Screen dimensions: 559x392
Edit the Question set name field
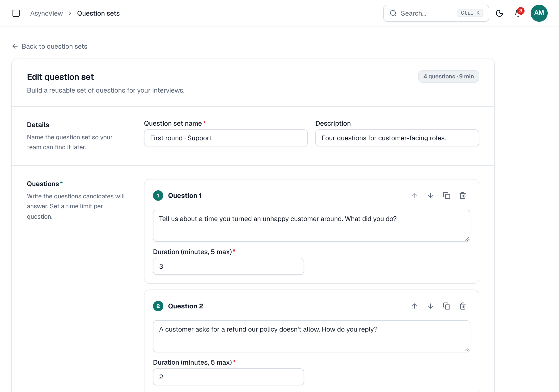pos(226,138)
